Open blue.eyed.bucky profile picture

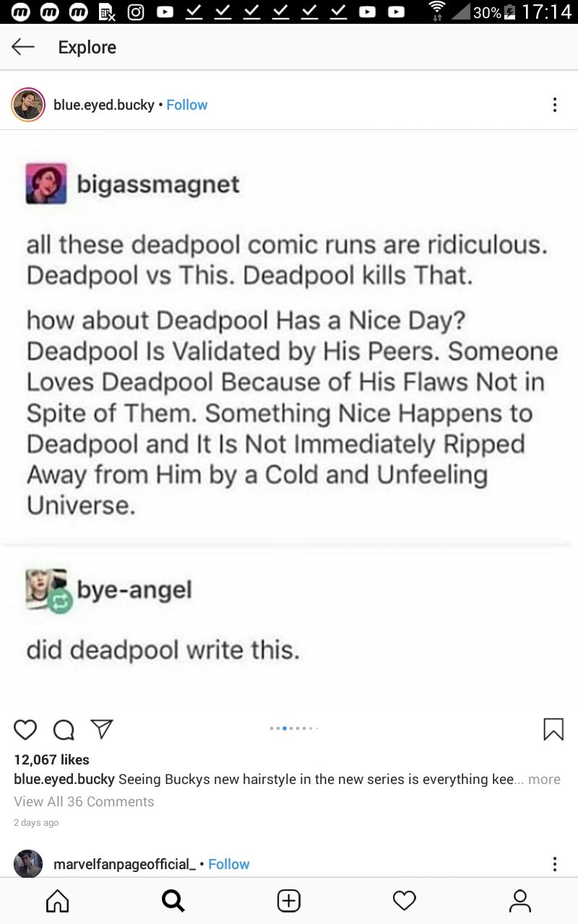click(29, 105)
